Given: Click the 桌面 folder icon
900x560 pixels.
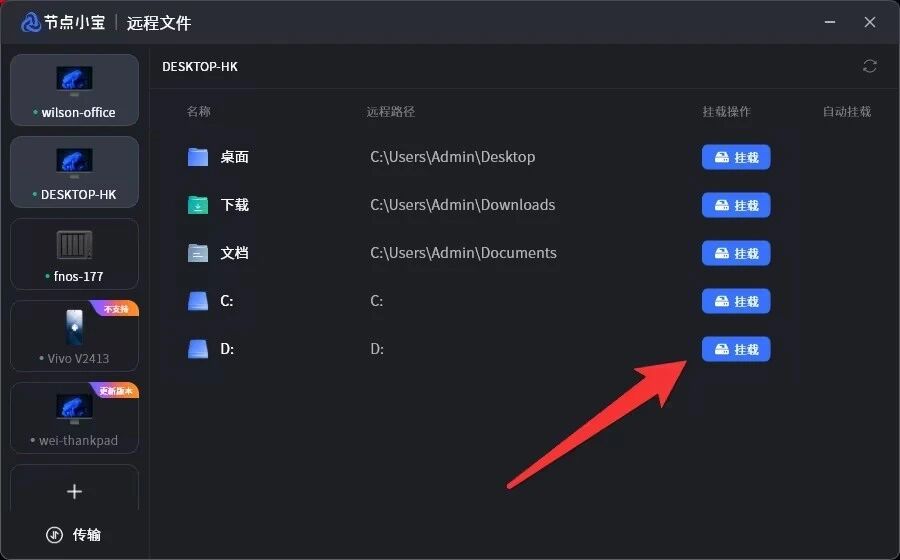Looking at the screenshot, I should [x=198, y=157].
